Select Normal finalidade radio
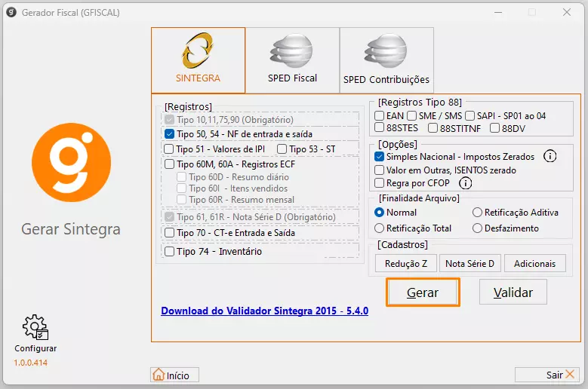Image resolution: width=588 pixels, height=389 pixels. tap(379, 213)
